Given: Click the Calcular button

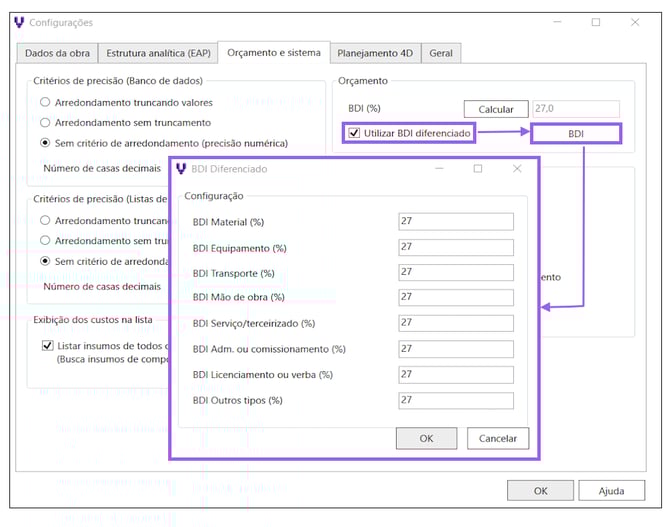Looking at the screenshot, I should click(x=495, y=109).
